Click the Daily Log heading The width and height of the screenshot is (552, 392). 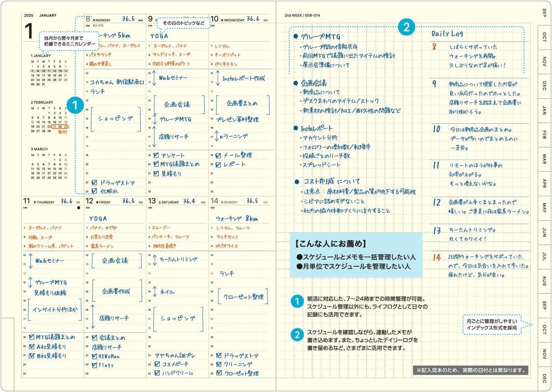[x=447, y=34]
